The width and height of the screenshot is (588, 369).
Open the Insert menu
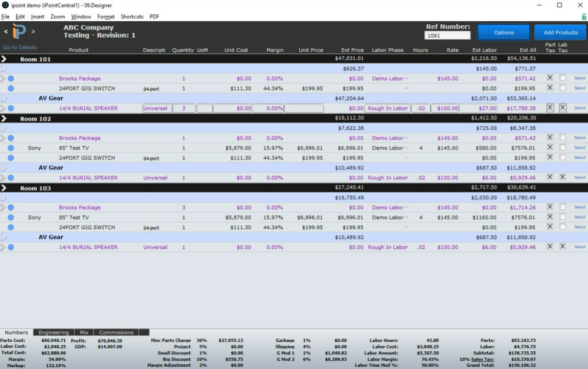tap(38, 16)
